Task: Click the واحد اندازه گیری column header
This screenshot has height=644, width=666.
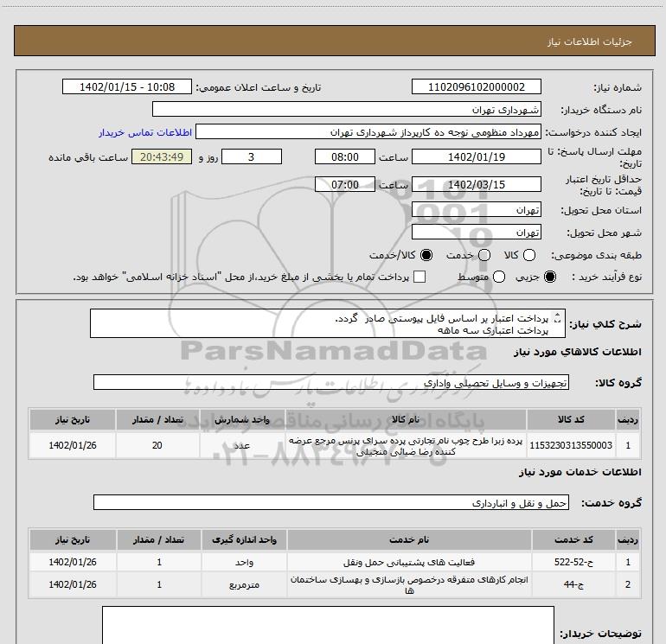Action: coord(244,539)
